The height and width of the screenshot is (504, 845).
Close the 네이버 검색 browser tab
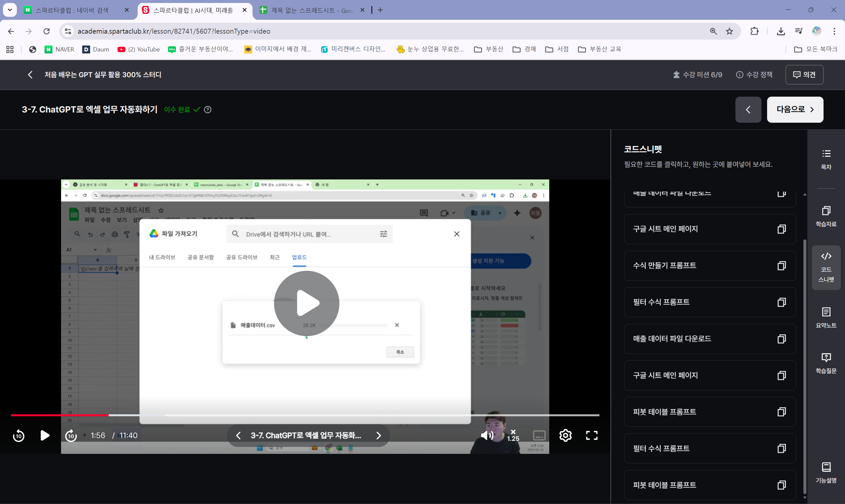pyautogui.click(x=127, y=10)
